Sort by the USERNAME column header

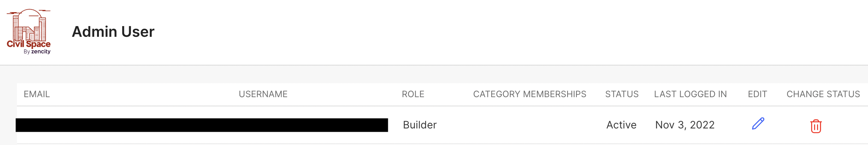[263, 94]
